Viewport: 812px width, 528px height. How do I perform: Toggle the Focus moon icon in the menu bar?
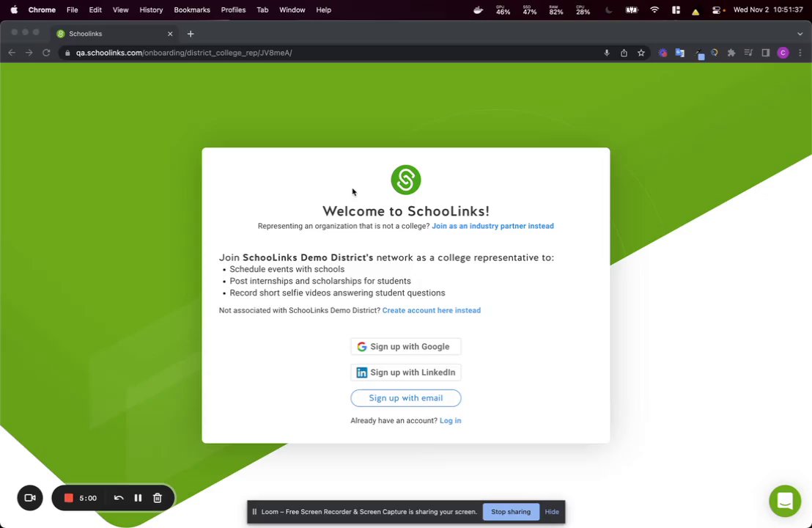[x=609, y=10]
